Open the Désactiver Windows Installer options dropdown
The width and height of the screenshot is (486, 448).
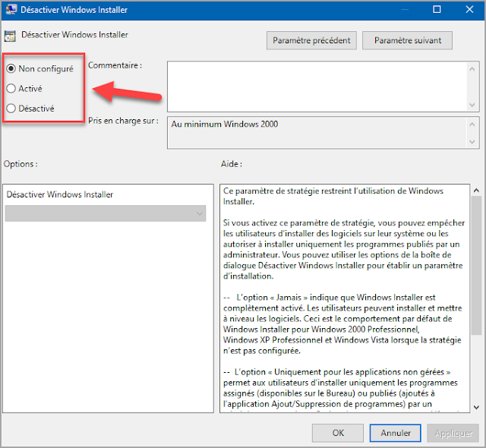(106, 213)
